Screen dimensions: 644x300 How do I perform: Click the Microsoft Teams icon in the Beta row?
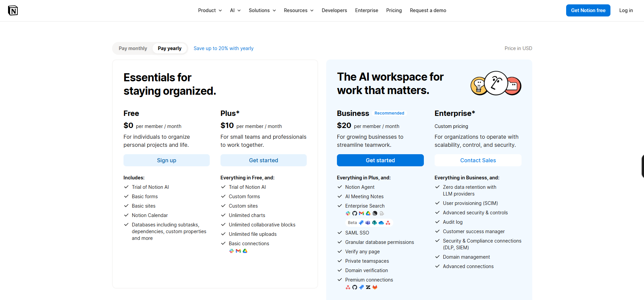pyautogui.click(x=368, y=223)
